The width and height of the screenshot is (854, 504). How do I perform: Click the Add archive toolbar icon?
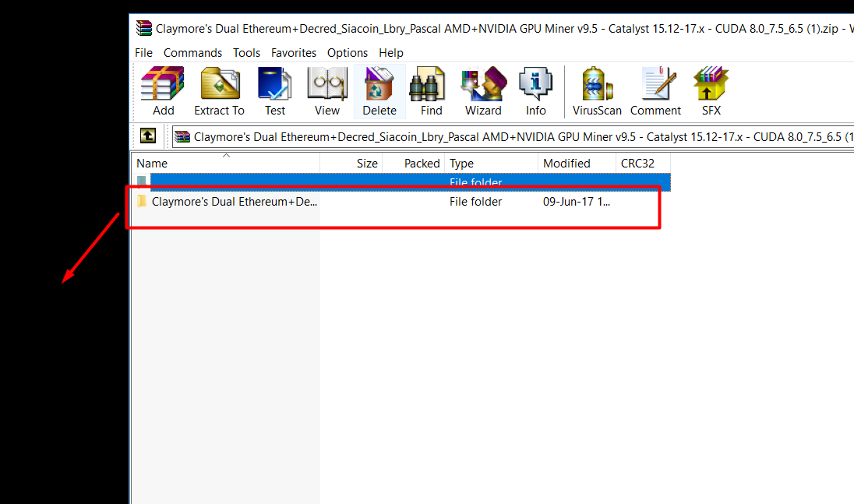click(163, 91)
